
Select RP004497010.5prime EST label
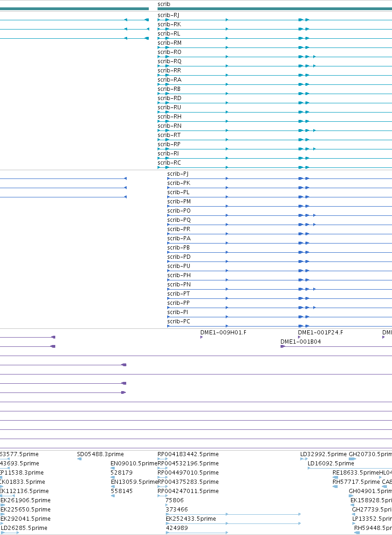[x=188, y=473]
